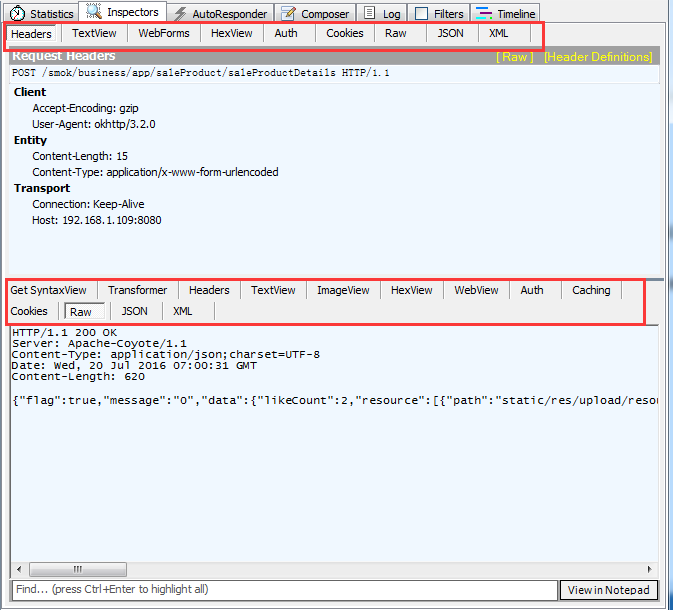Click the horizontal scrollbar left arrow
The image size is (673, 610).
(x=19, y=569)
